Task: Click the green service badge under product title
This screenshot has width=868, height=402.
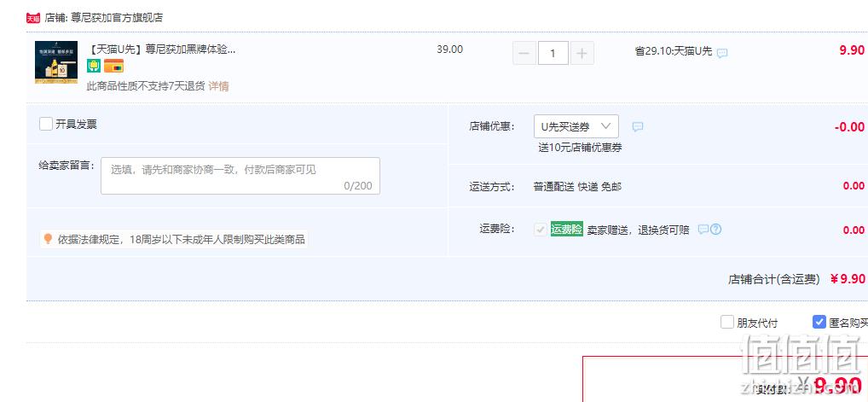Action: [x=94, y=67]
